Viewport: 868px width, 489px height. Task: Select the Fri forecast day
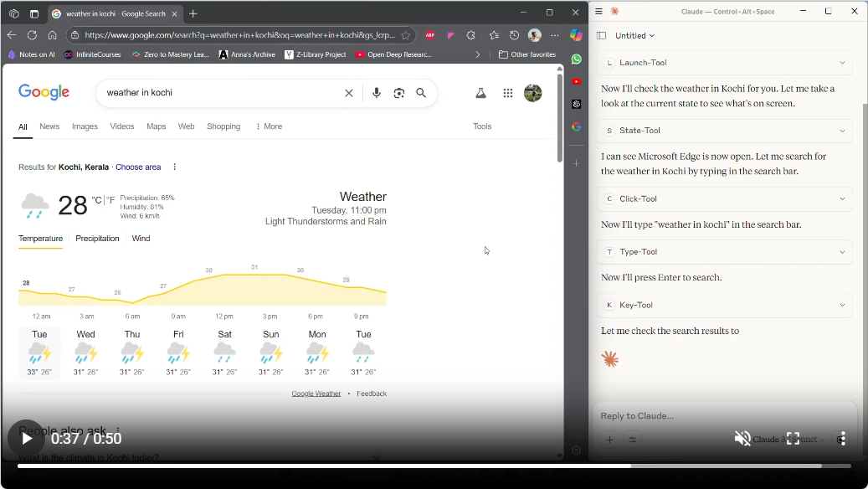click(x=178, y=353)
